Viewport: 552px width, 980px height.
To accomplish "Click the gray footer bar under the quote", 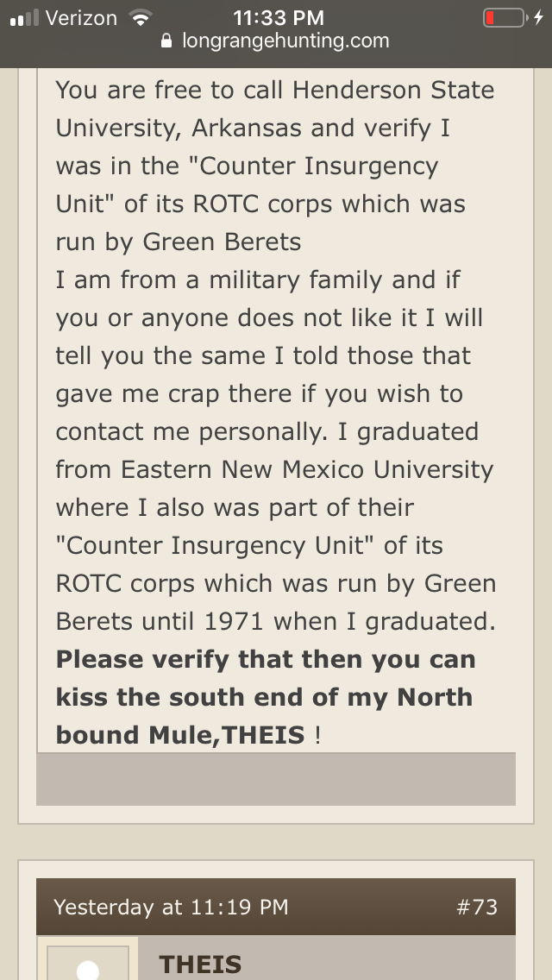I will [276, 779].
